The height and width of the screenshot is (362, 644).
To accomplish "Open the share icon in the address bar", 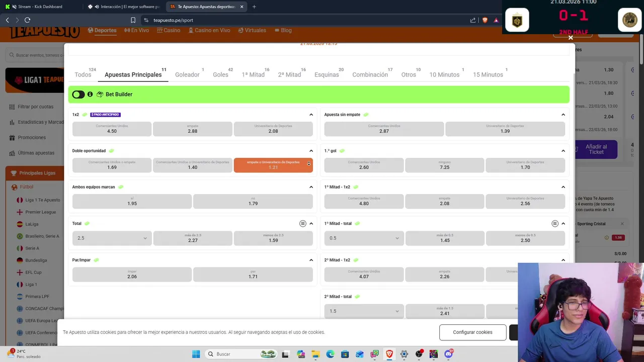I will [x=473, y=20].
